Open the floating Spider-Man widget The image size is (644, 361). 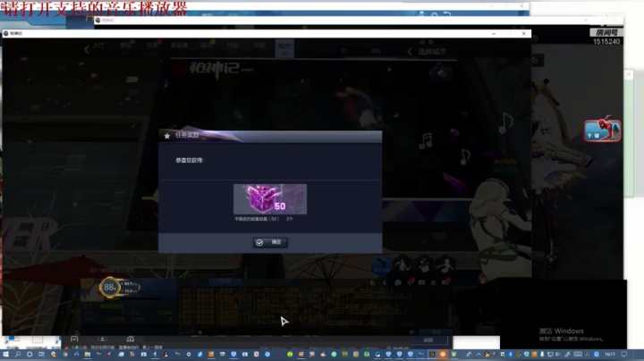click(x=603, y=130)
